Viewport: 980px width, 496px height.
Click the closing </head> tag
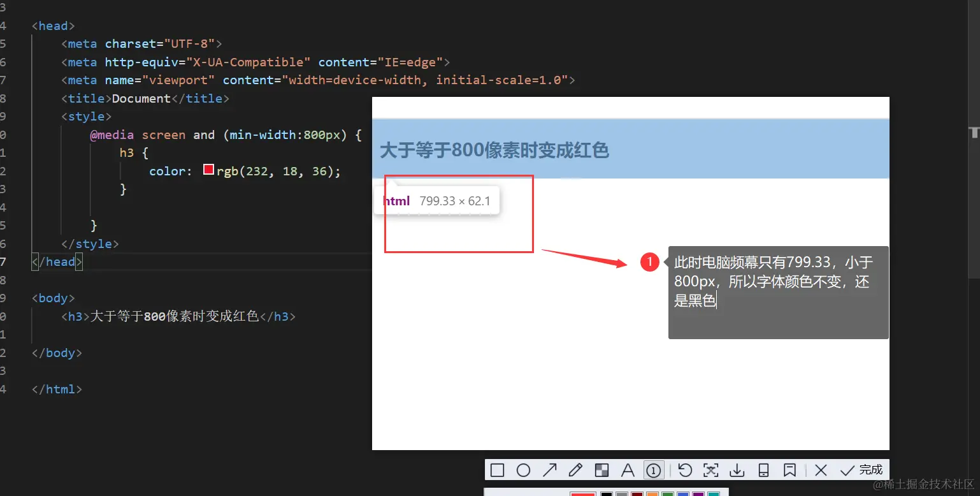coord(57,262)
